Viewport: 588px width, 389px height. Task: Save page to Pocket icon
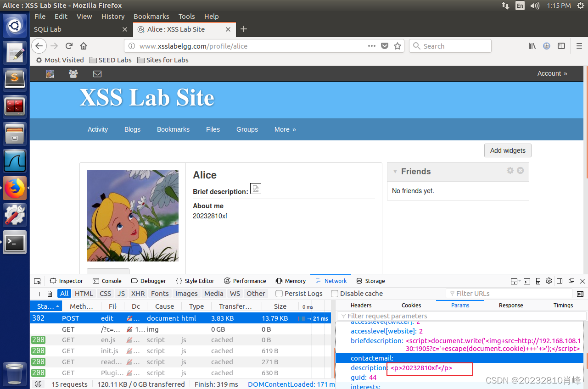(x=385, y=46)
